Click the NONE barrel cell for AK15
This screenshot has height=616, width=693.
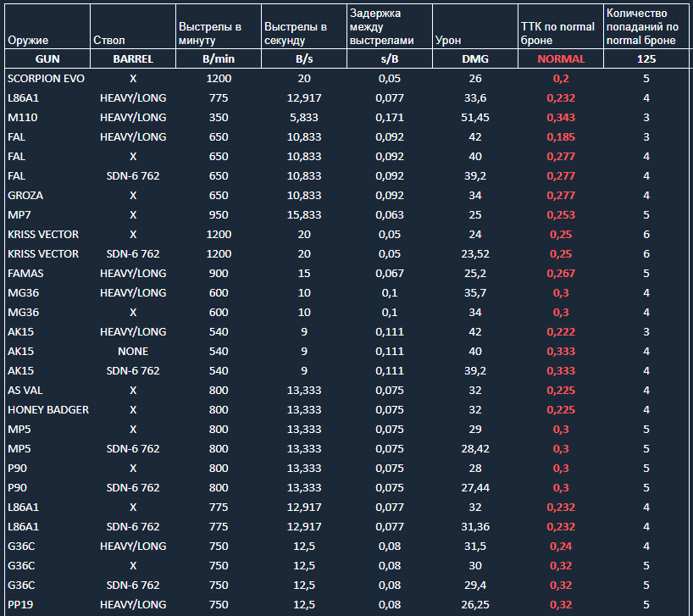tap(133, 352)
